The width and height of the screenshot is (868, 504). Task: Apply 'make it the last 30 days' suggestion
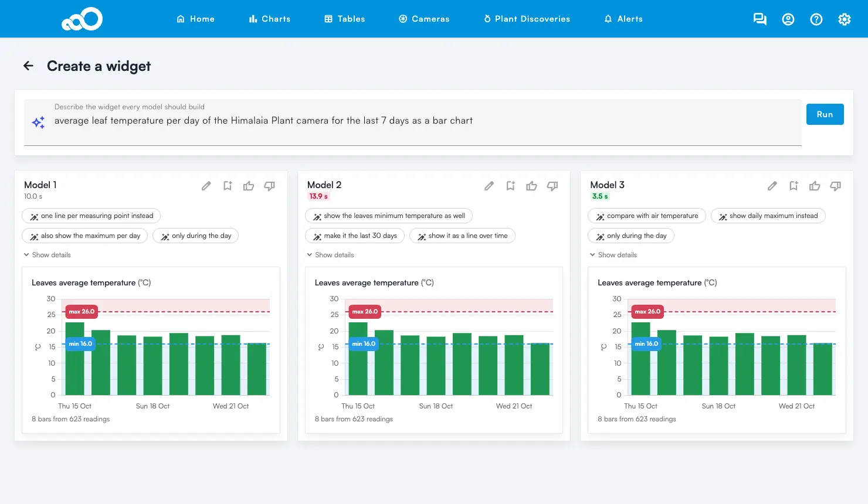tap(354, 236)
